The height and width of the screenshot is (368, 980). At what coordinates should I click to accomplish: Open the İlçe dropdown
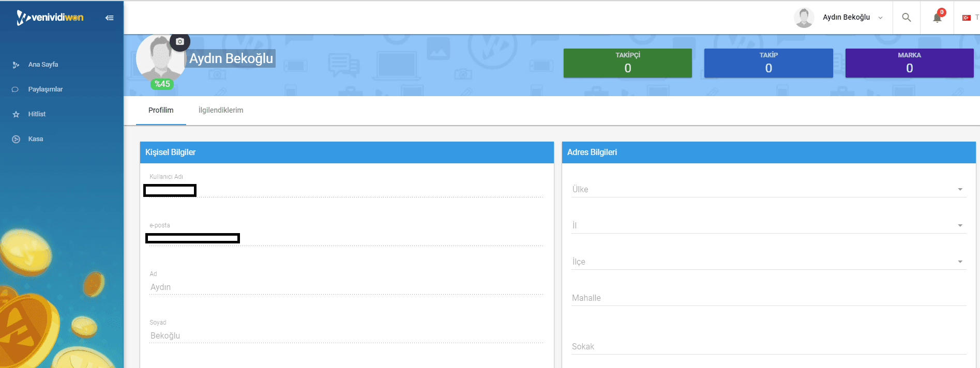[768, 262]
